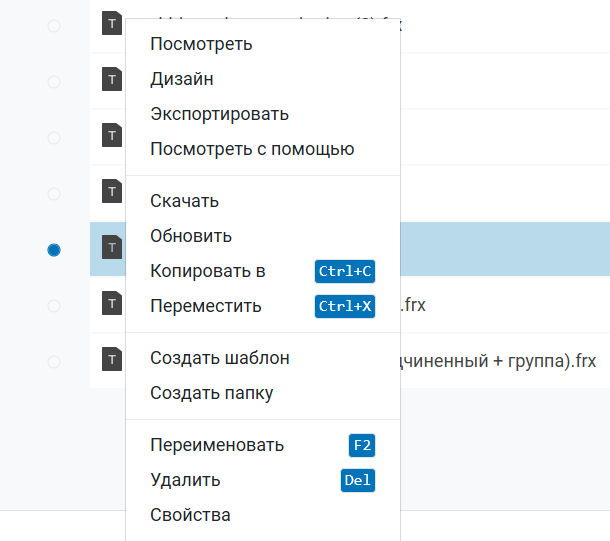Click the file icon in the highlighted row

tap(111, 246)
